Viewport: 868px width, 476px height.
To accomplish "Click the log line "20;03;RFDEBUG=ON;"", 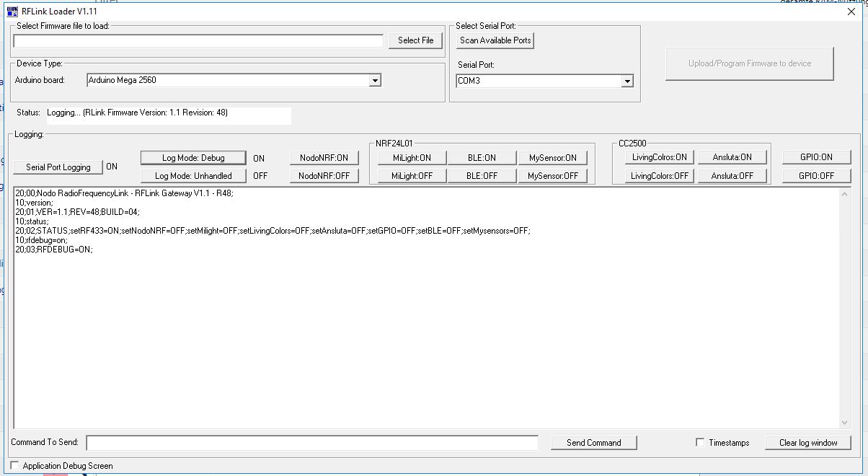I will click(x=54, y=250).
